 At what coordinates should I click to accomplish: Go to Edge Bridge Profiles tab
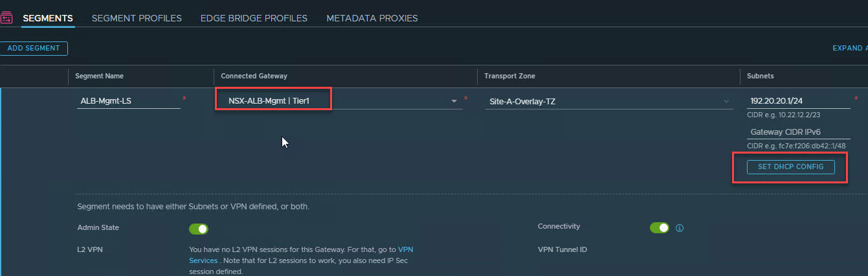point(254,18)
